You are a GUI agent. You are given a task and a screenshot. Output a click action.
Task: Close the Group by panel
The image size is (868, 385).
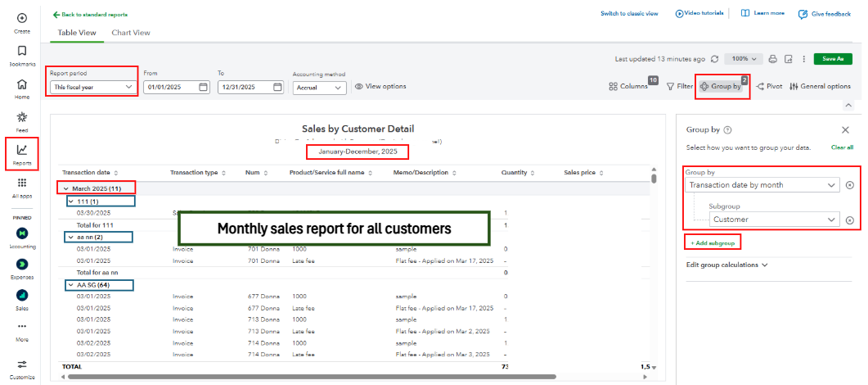pyautogui.click(x=845, y=129)
